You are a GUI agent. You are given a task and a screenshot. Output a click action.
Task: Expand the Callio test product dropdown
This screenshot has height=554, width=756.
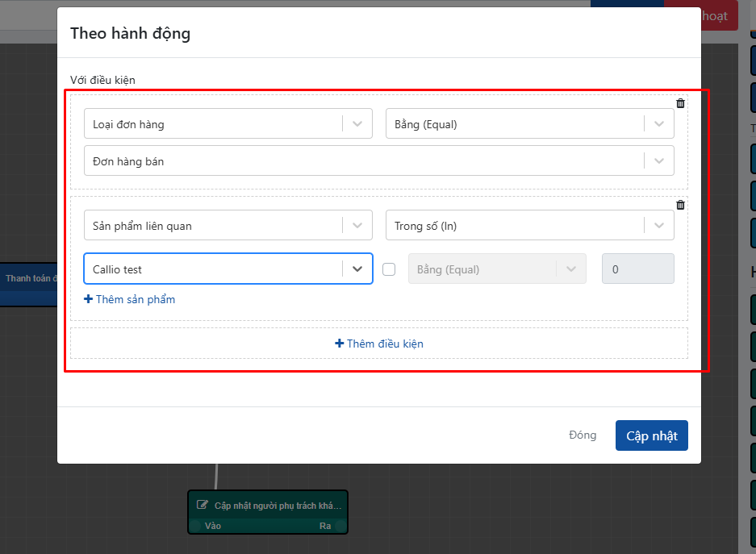(x=357, y=269)
